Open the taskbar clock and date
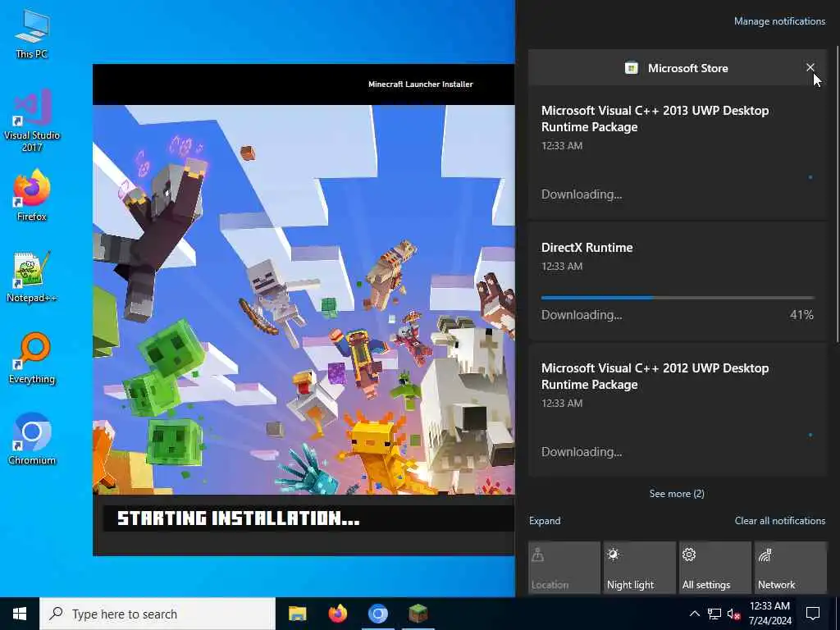 pos(769,614)
